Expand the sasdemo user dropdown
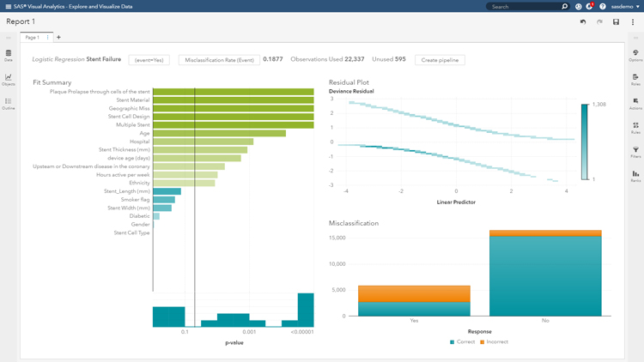 pos(625,6)
